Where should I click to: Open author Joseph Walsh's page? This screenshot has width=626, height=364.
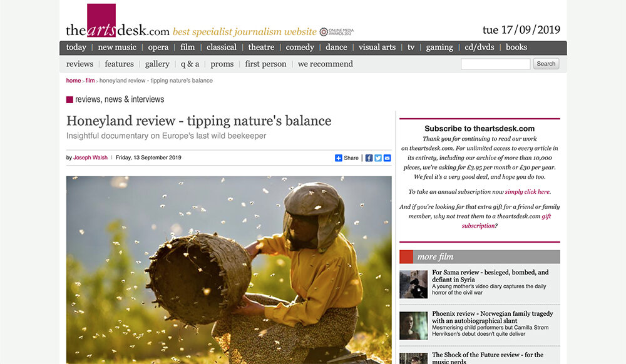90,158
